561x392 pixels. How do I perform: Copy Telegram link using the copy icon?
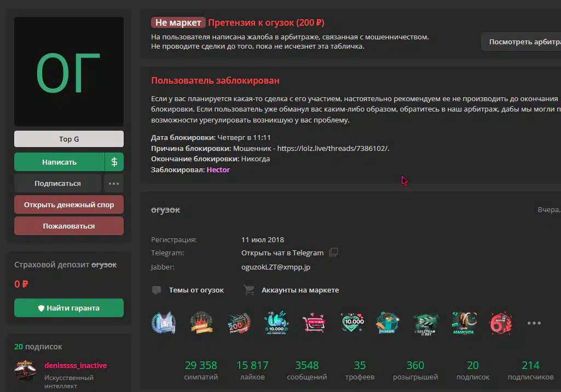point(333,253)
